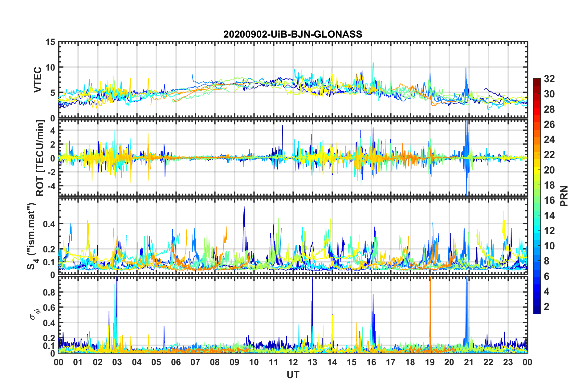Click x-axis hour label 09
The height and width of the screenshot is (392, 586).
(234, 362)
